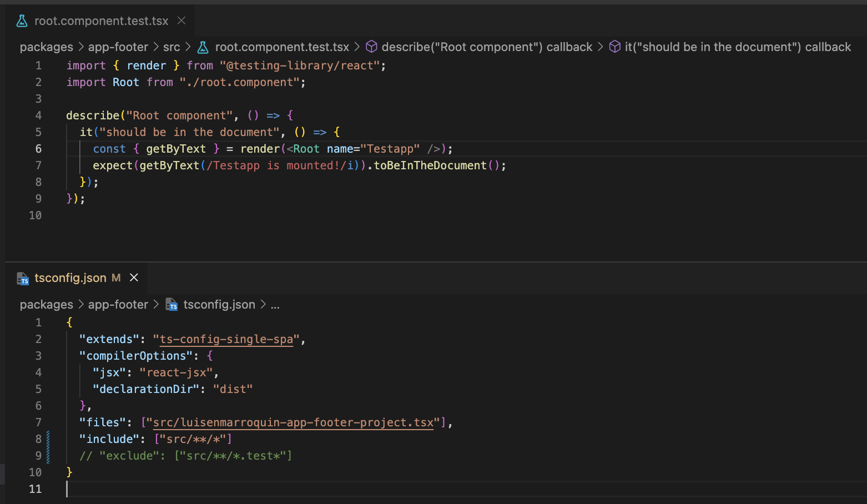
Task: Follow the ts-config-single-spa link
Action: [x=225, y=339]
